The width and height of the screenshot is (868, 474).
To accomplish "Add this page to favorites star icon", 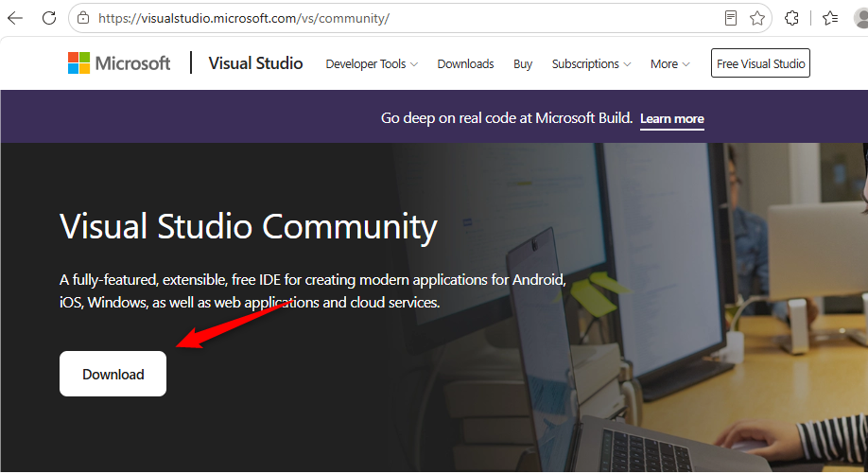I will 757,18.
